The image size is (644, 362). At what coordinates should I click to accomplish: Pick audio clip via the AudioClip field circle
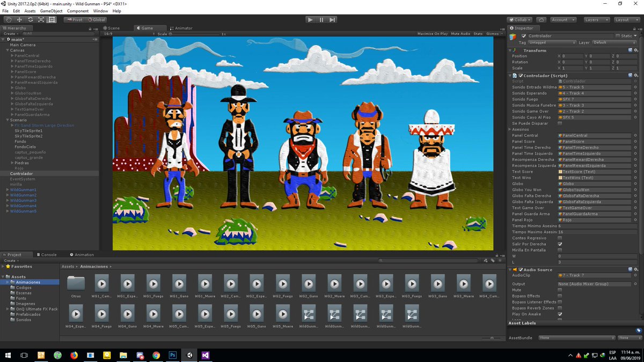[x=635, y=275]
